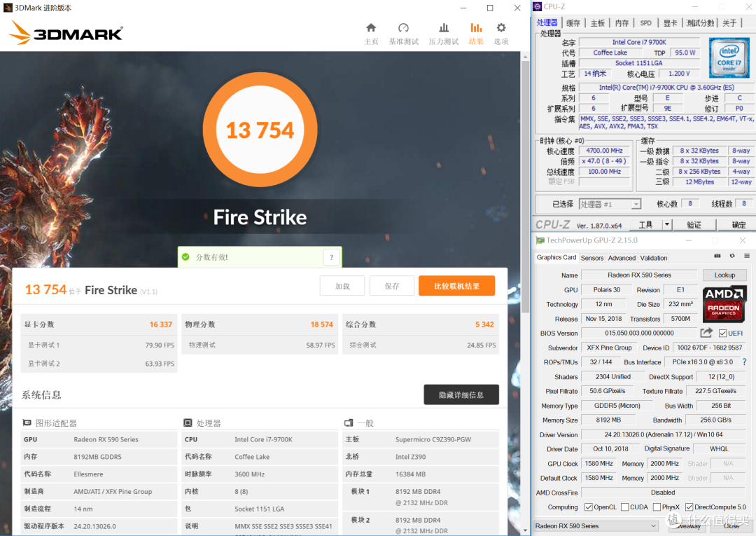Switch to the CPU-Z cache (缓存) tab
The height and width of the screenshot is (536, 756).
click(573, 22)
